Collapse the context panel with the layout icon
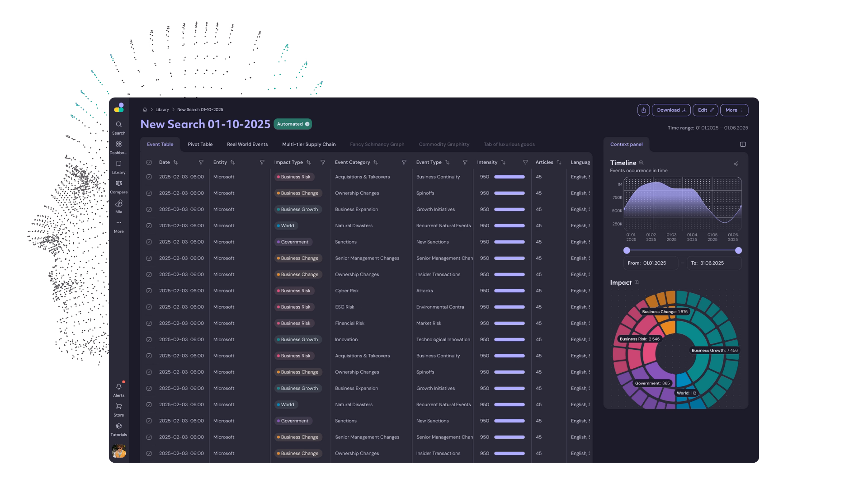Image resolution: width=868 pixels, height=488 pixels. pos(743,145)
